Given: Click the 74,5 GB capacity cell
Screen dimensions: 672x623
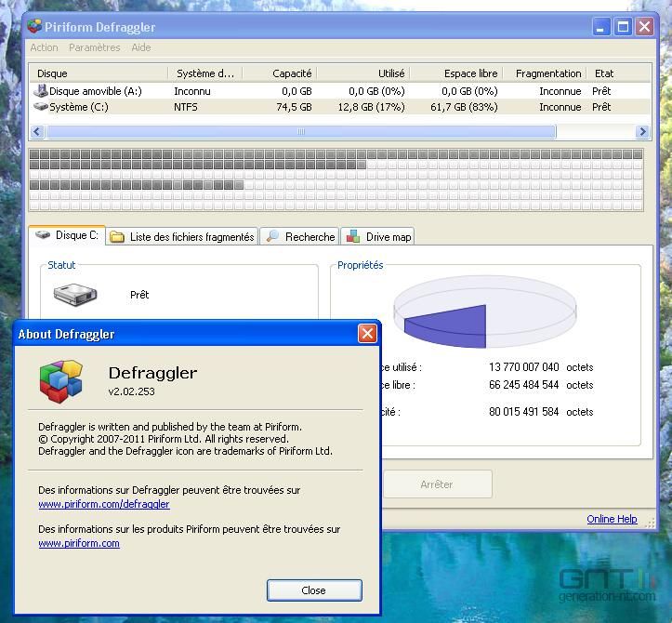Looking at the screenshot, I should click(x=294, y=107).
